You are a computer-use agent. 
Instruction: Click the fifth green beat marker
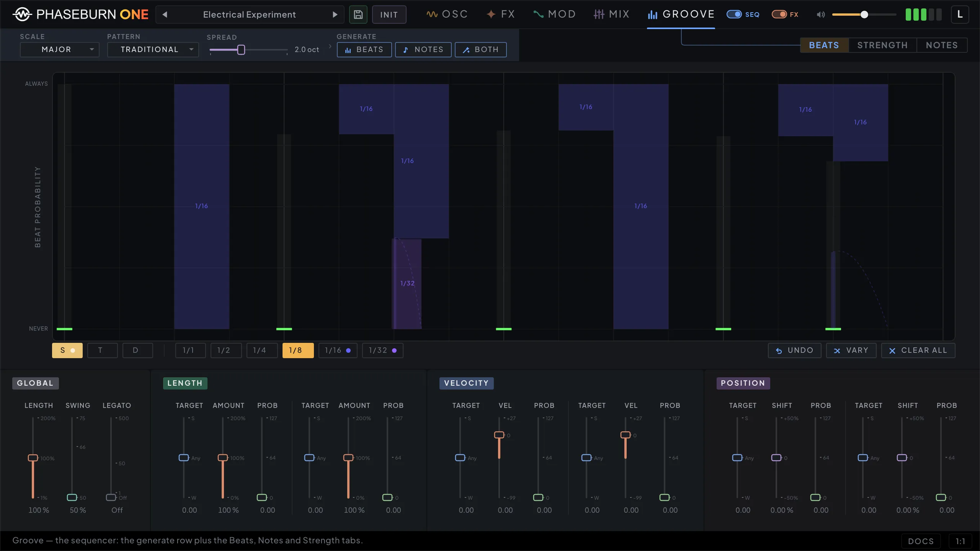(x=833, y=329)
